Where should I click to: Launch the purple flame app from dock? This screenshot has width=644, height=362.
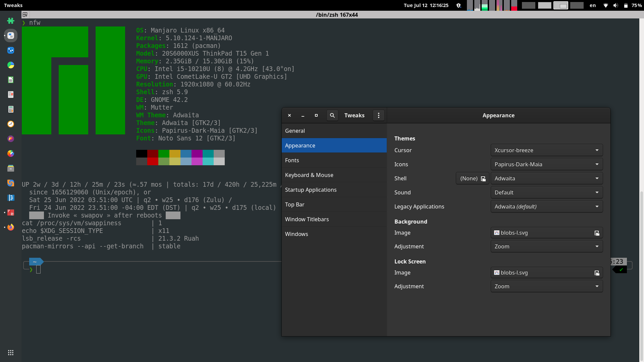coord(11,139)
